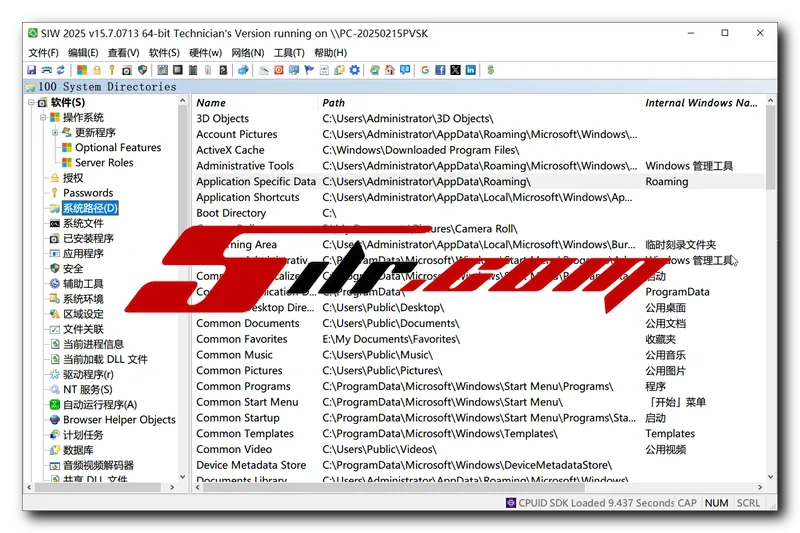The image size is (800, 533).
Task: Click the NUM indicator in status bar
Action: click(716, 503)
